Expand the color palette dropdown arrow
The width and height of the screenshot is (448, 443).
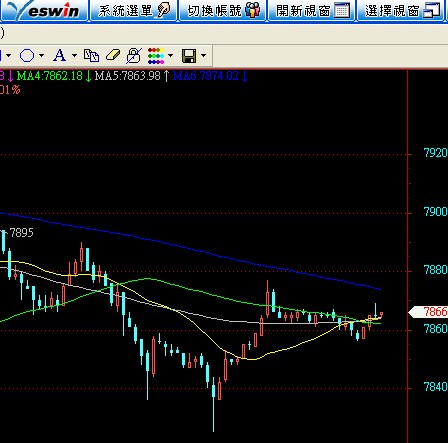pyautogui.click(x=171, y=55)
